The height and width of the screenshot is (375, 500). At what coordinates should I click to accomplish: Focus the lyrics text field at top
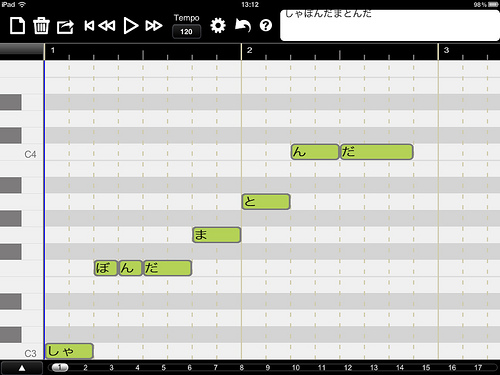[390, 25]
